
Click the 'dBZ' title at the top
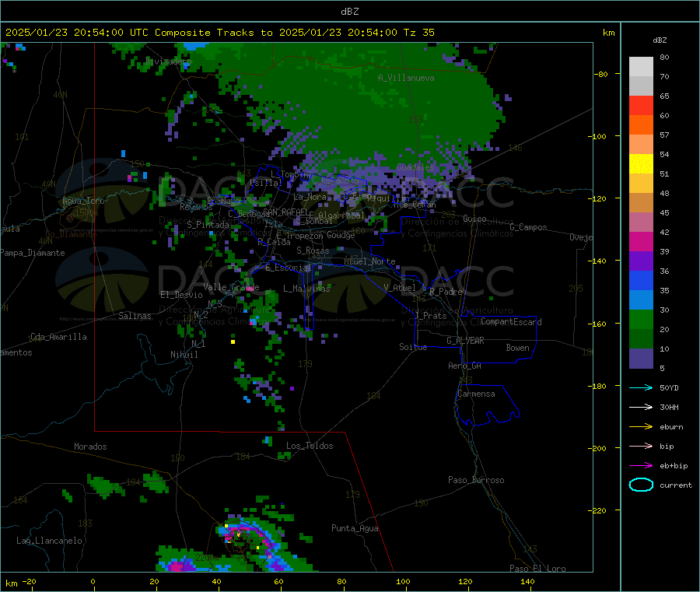tap(349, 12)
